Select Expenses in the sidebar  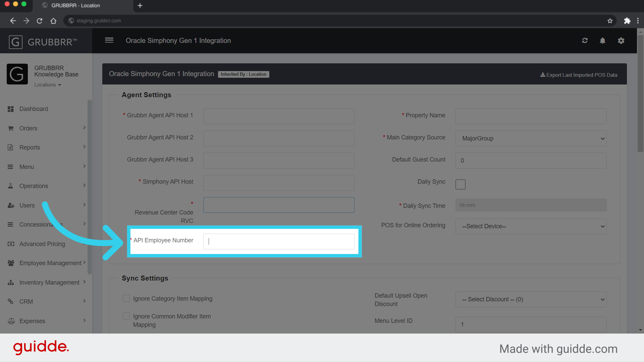pos(32,321)
